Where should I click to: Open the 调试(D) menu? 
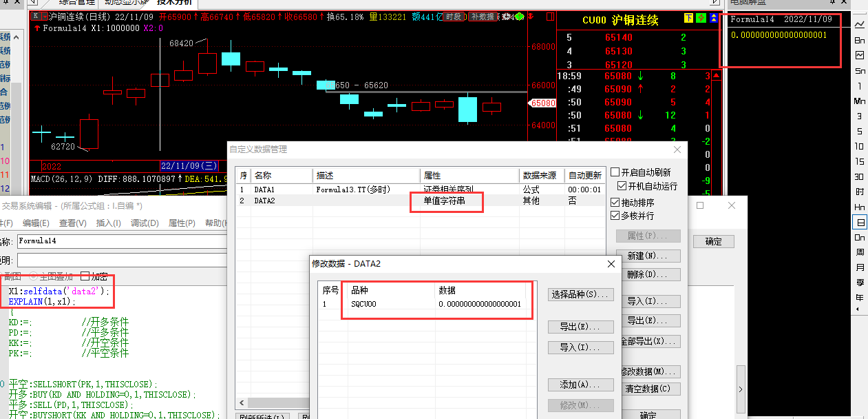145,223
